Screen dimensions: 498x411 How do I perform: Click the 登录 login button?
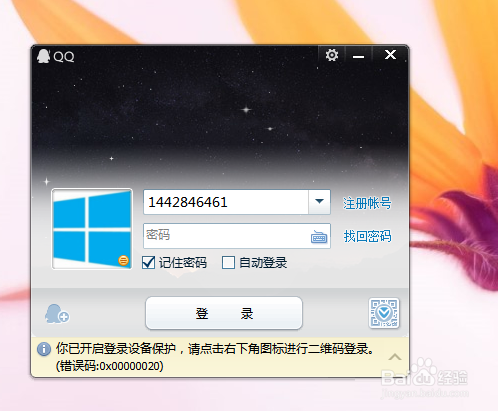[x=224, y=313]
